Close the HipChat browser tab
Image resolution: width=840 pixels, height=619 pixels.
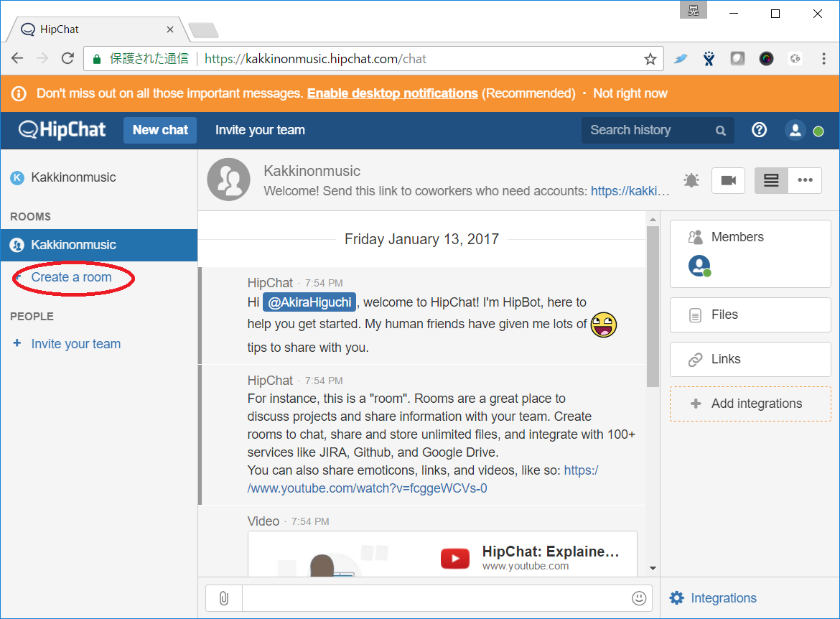tap(170, 29)
